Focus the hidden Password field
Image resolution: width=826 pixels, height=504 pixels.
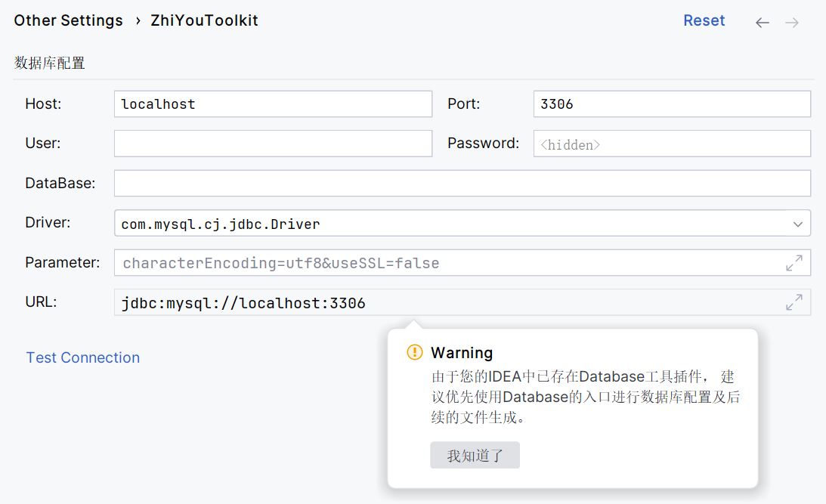671,144
